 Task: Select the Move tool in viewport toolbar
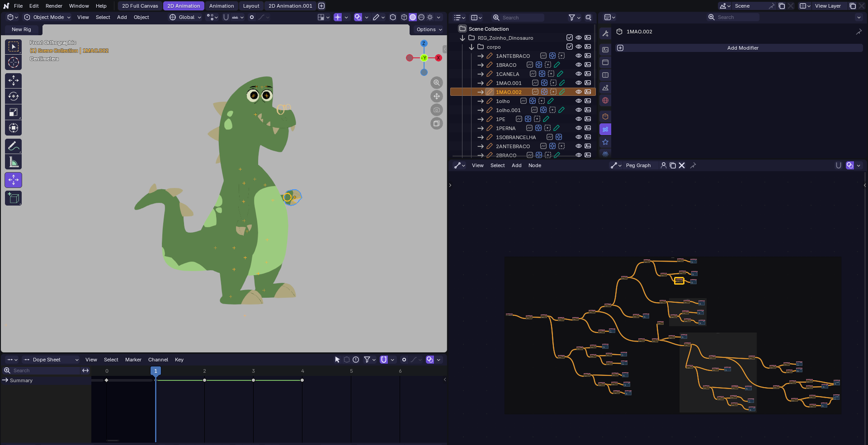pos(14,80)
